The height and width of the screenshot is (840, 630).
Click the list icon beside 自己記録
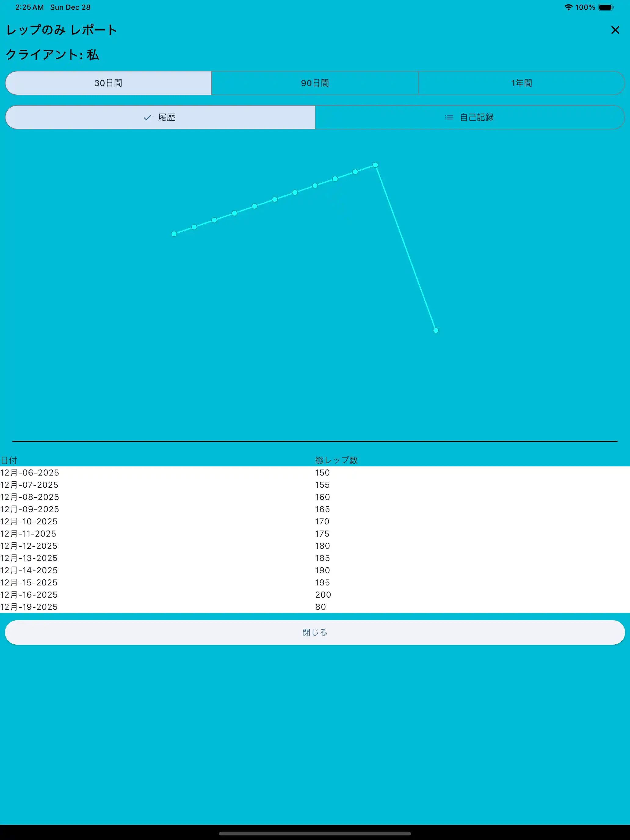(x=449, y=117)
